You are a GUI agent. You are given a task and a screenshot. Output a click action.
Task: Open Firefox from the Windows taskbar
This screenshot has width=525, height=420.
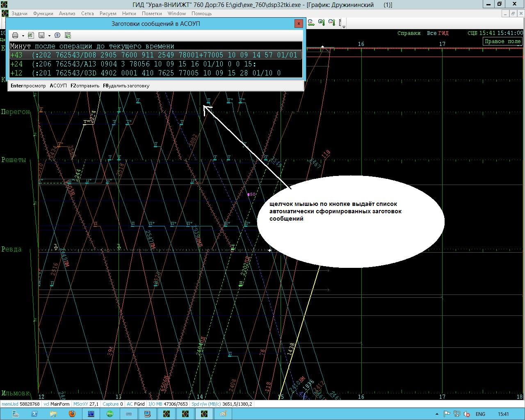pyautogui.click(x=72, y=414)
